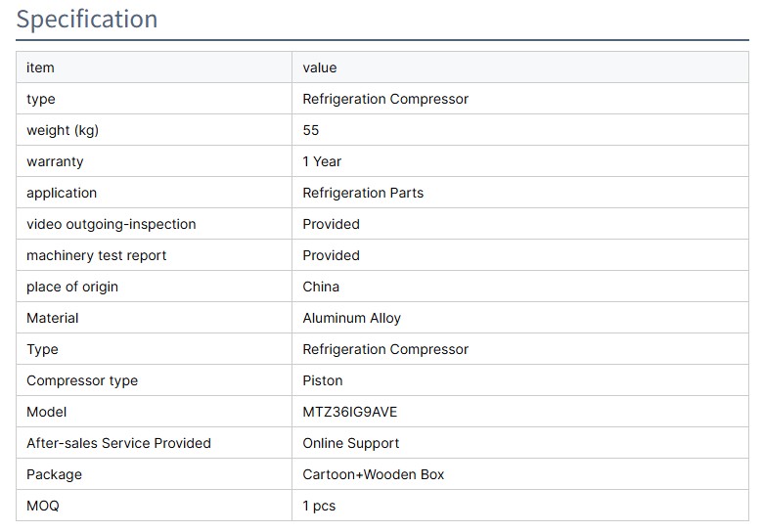The image size is (762, 532).
Task: Click the 'machinery test report' label
Action: [x=97, y=255]
